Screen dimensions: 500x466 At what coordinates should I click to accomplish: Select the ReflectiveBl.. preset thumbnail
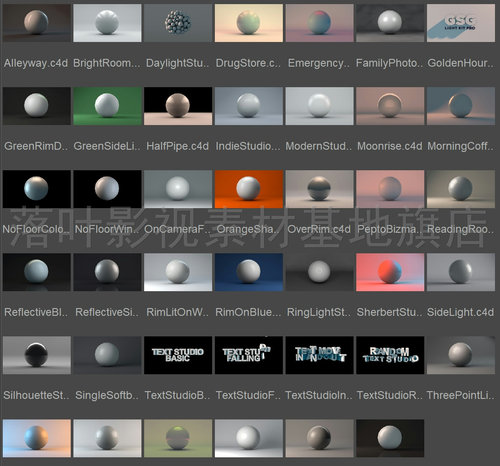(x=37, y=272)
